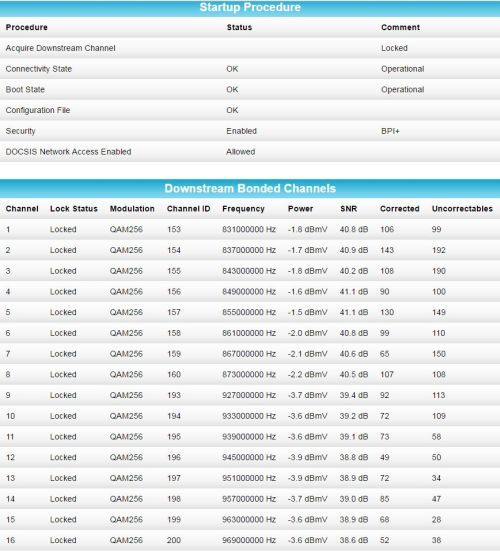Click the 831000000 Hz frequency value
This screenshot has height=554, width=500.
249,229
